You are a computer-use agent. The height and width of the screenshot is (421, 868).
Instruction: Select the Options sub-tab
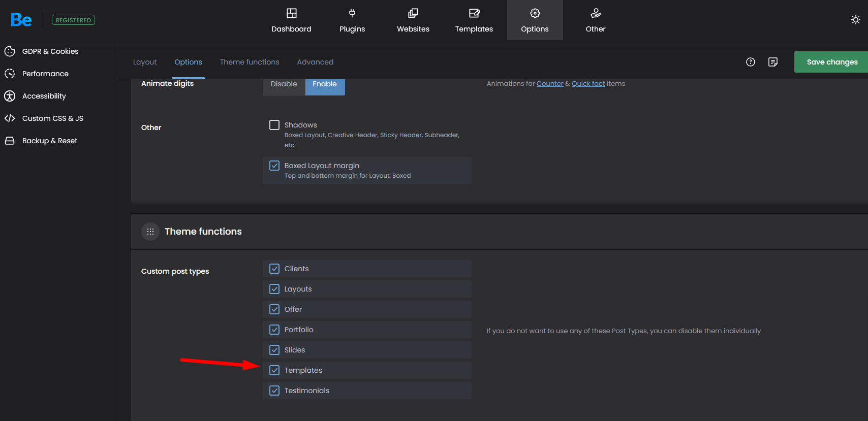pos(188,62)
